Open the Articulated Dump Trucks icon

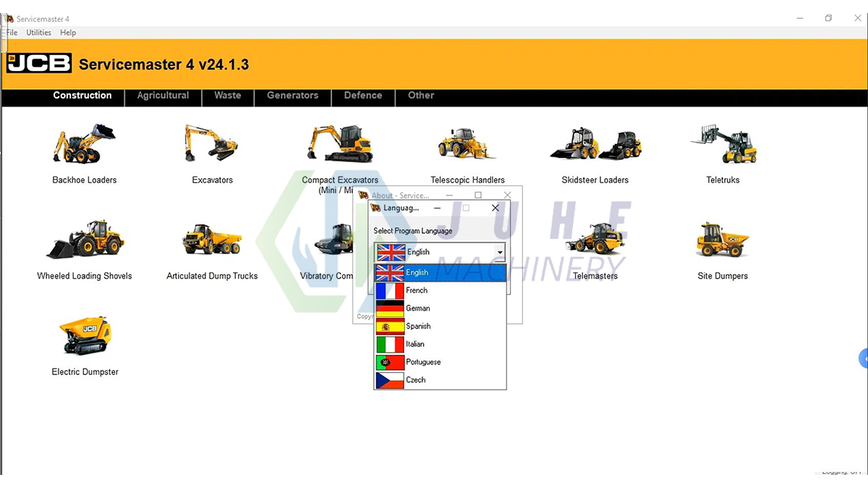[x=212, y=239]
